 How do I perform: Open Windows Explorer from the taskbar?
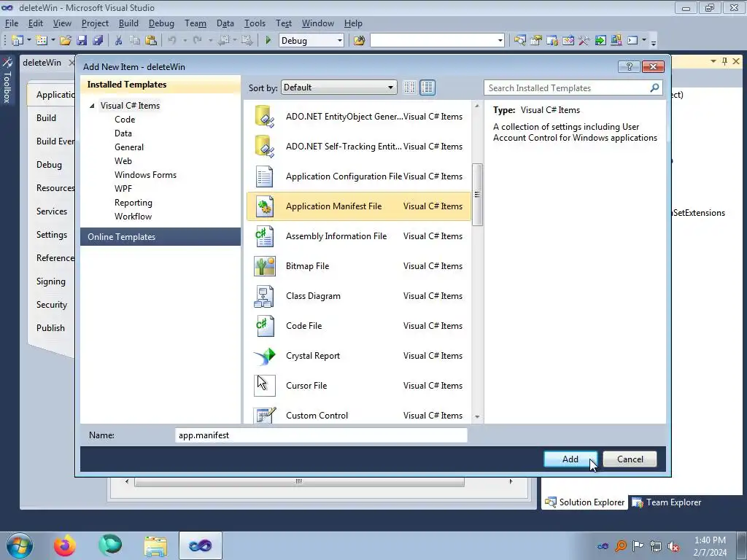[x=156, y=545]
